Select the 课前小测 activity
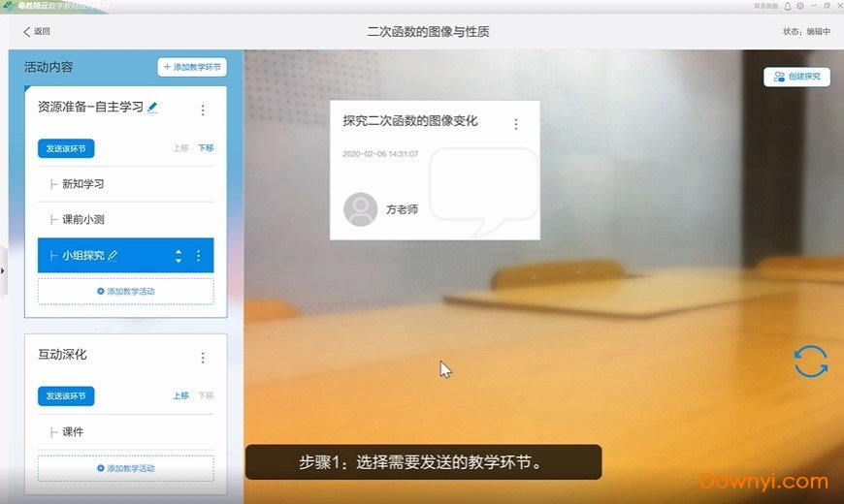The height and width of the screenshot is (504, 844). 82,220
